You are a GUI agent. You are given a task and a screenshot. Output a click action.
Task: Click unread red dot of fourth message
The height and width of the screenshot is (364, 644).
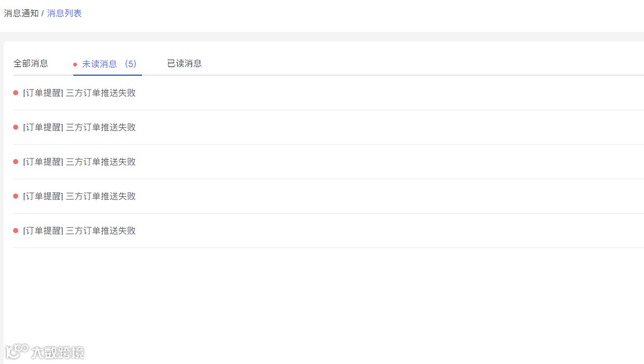[16, 196]
